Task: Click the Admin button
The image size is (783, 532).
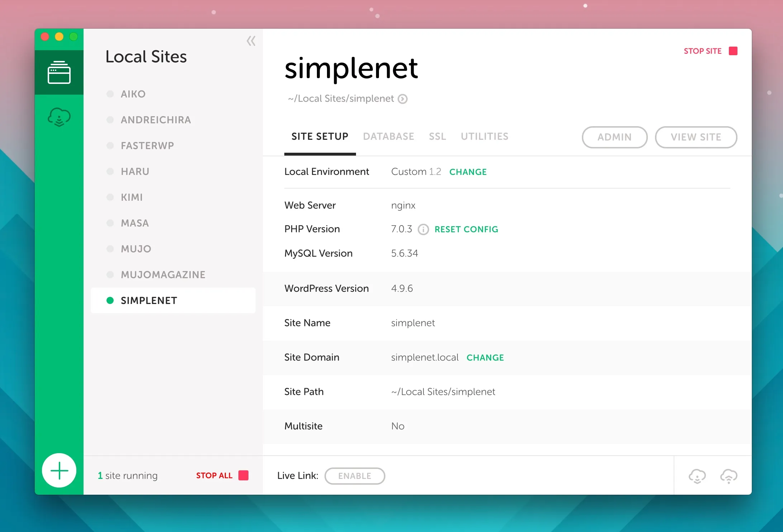Action: pyautogui.click(x=614, y=137)
